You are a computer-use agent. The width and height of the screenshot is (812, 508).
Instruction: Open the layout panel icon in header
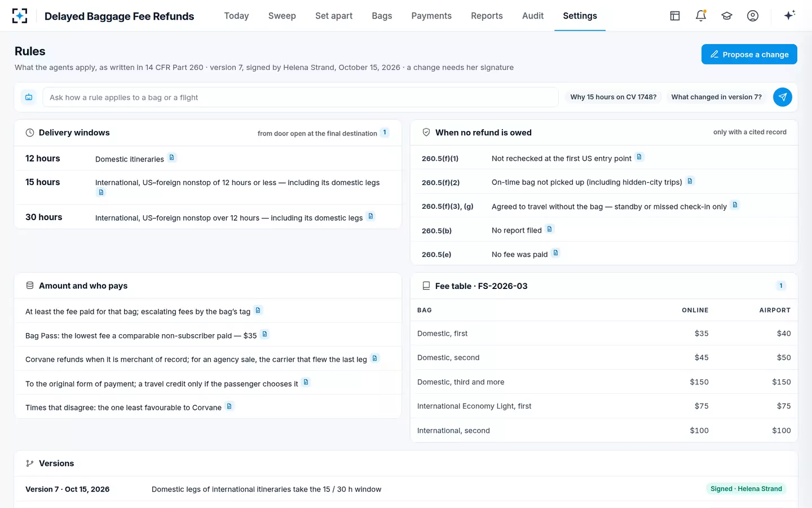coord(675,16)
